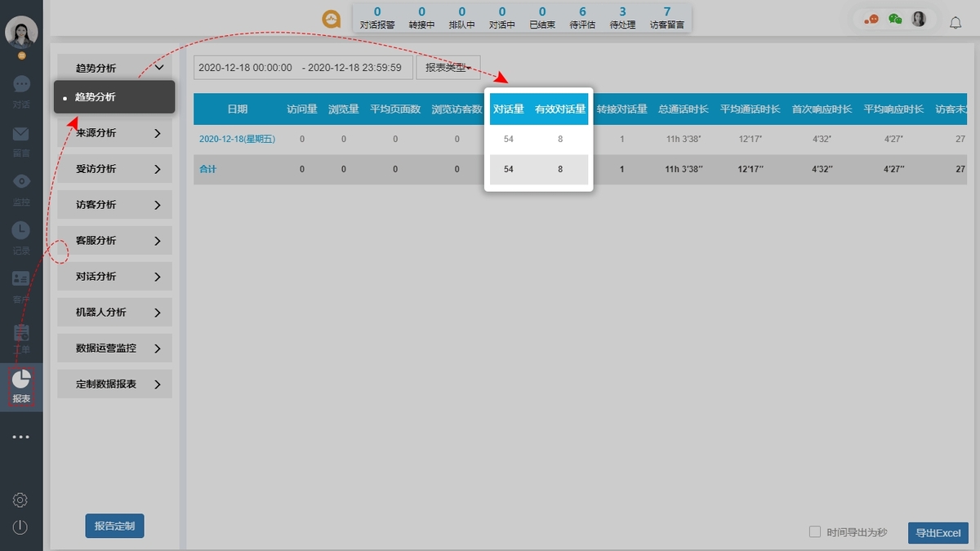This screenshot has width=980, height=551.
Task: Select the 报表 reports pie icon
Action: [21, 379]
